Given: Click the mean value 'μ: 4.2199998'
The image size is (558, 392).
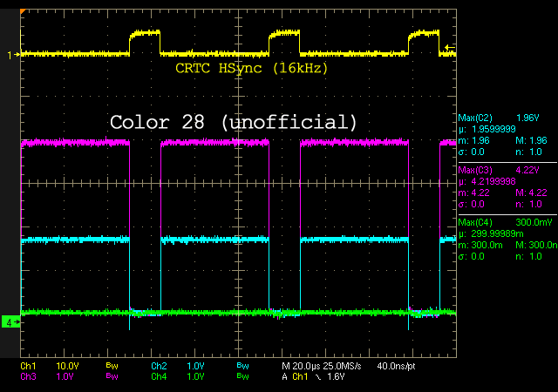Looking at the screenshot, I should pyautogui.click(x=487, y=181).
